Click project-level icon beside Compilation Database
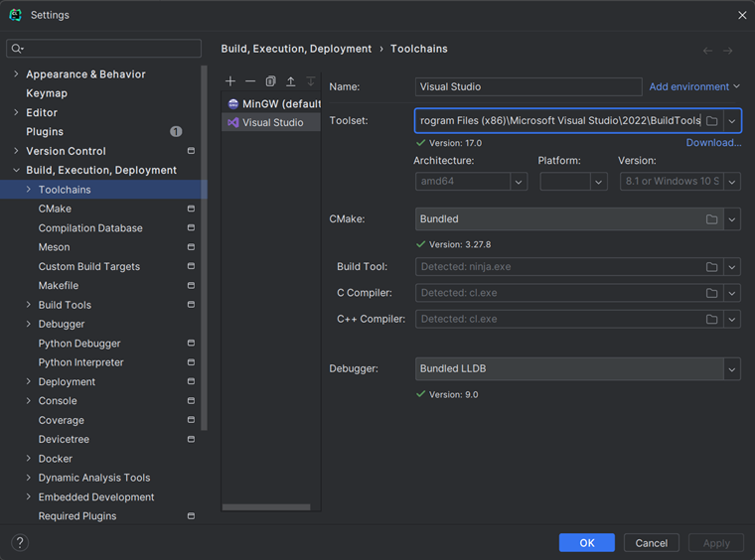755x560 pixels. click(x=191, y=227)
